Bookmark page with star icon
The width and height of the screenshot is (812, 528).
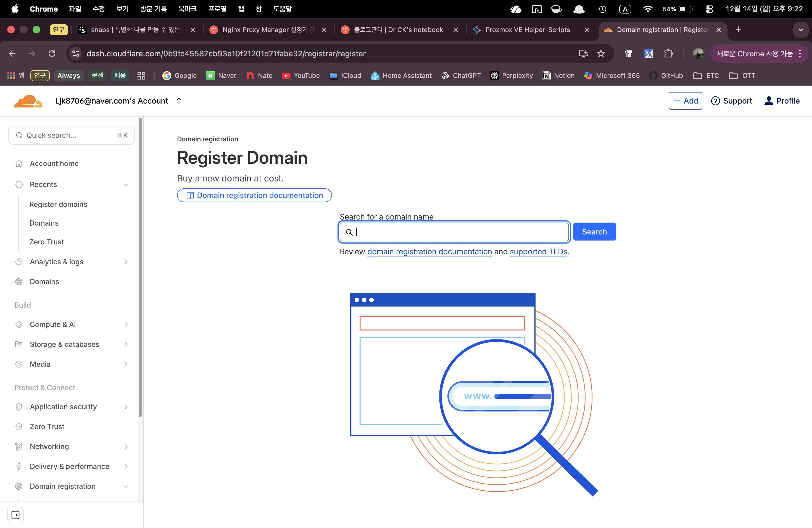pyautogui.click(x=601, y=54)
